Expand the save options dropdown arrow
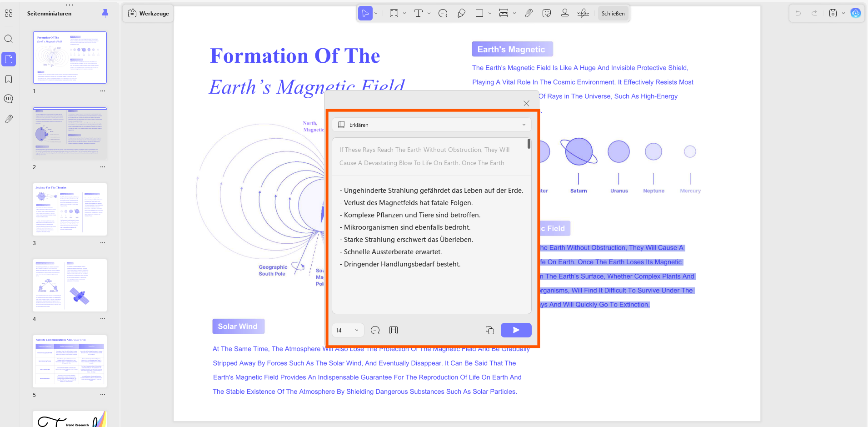868x427 pixels. (x=843, y=14)
